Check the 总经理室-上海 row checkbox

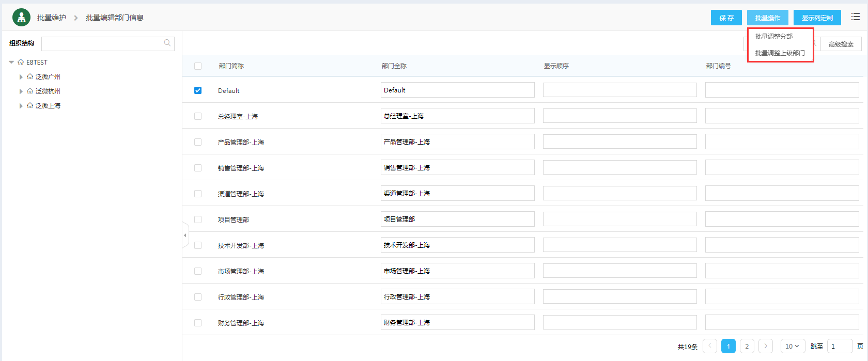coord(198,116)
